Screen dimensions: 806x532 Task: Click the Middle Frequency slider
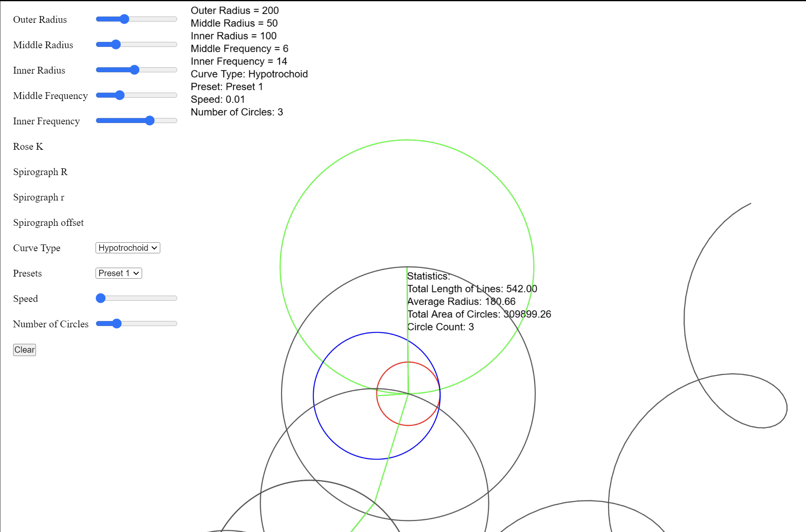136,95
